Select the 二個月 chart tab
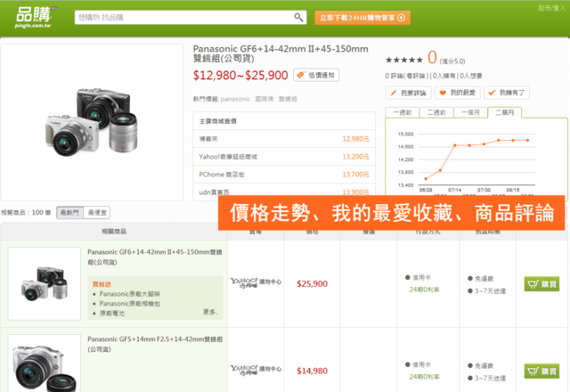This screenshot has height=392, width=570. 505,112
